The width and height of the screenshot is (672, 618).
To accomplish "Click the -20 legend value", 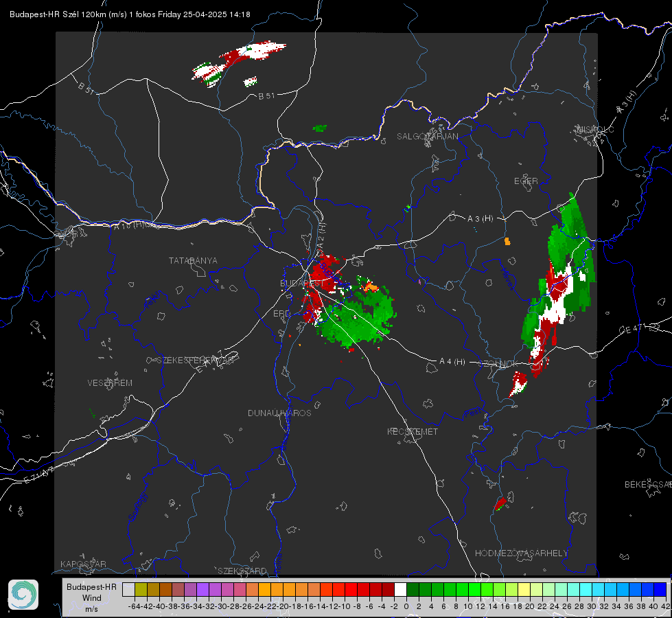I will [x=283, y=606].
